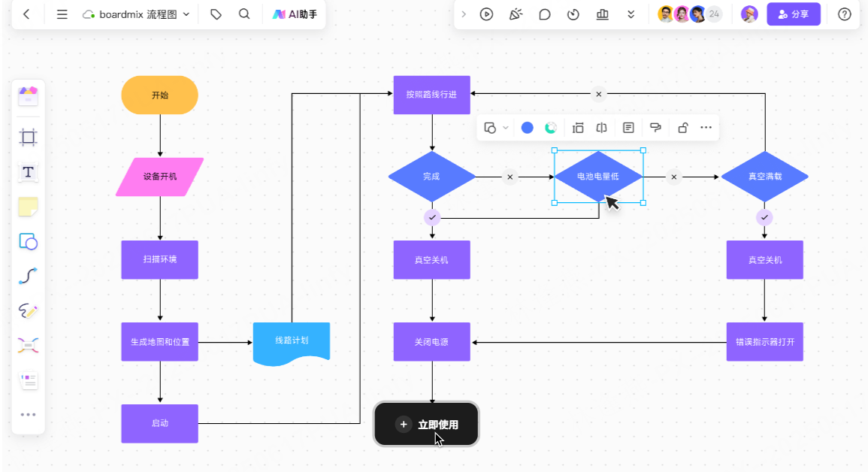Expand shape type dropdown arrow
Image resolution: width=868 pixels, height=472 pixels.
coord(506,128)
